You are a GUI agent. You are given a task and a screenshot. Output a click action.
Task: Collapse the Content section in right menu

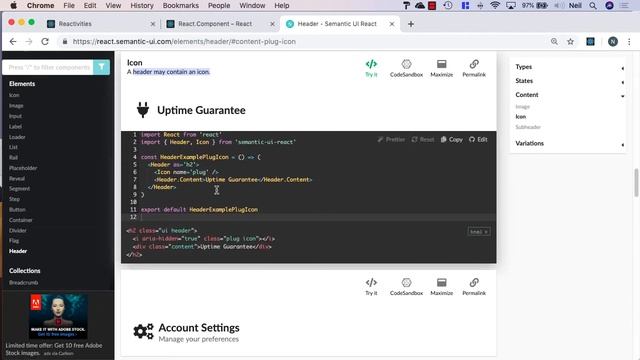tap(569, 95)
